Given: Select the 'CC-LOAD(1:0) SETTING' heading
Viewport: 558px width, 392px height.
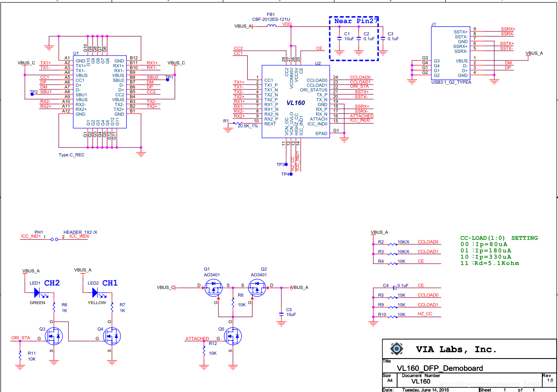Looking at the screenshot, I should 499,238.
